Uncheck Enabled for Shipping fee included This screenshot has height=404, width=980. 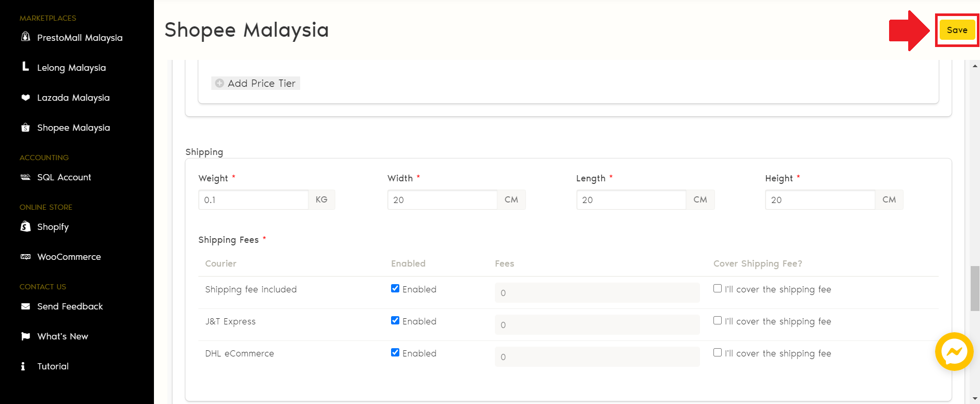click(x=395, y=288)
